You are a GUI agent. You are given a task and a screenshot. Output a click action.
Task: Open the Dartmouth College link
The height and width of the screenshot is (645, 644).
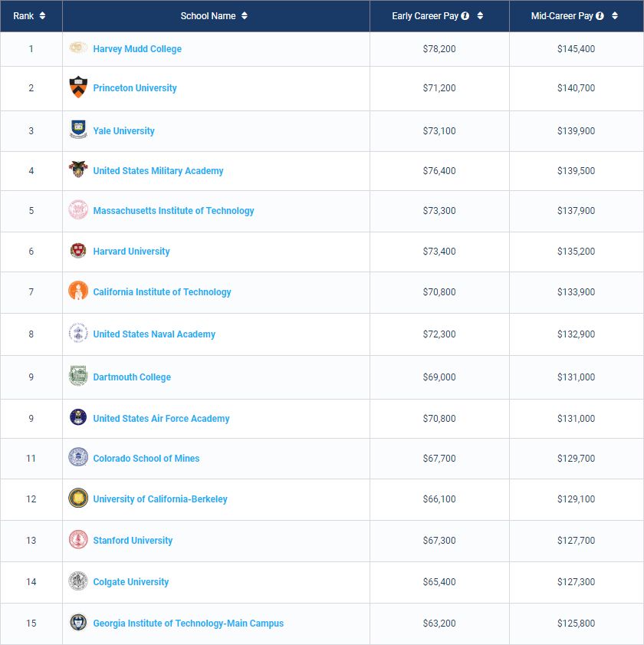click(x=132, y=377)
